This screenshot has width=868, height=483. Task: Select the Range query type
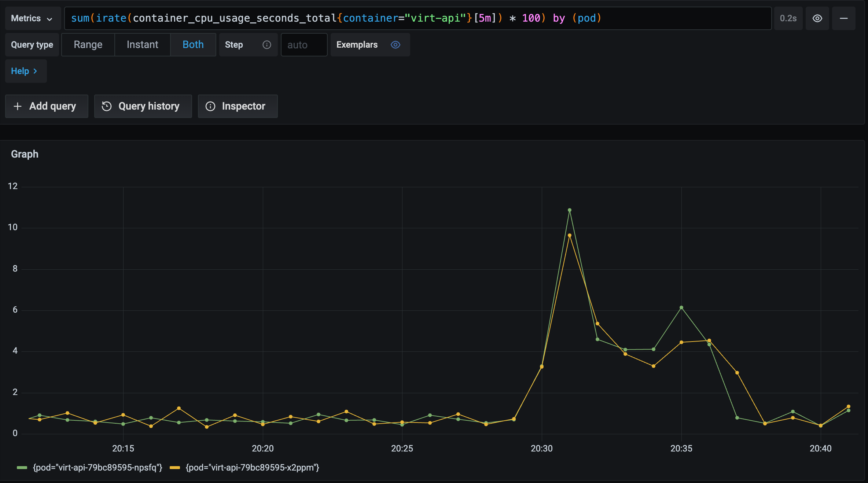(88, 45)
